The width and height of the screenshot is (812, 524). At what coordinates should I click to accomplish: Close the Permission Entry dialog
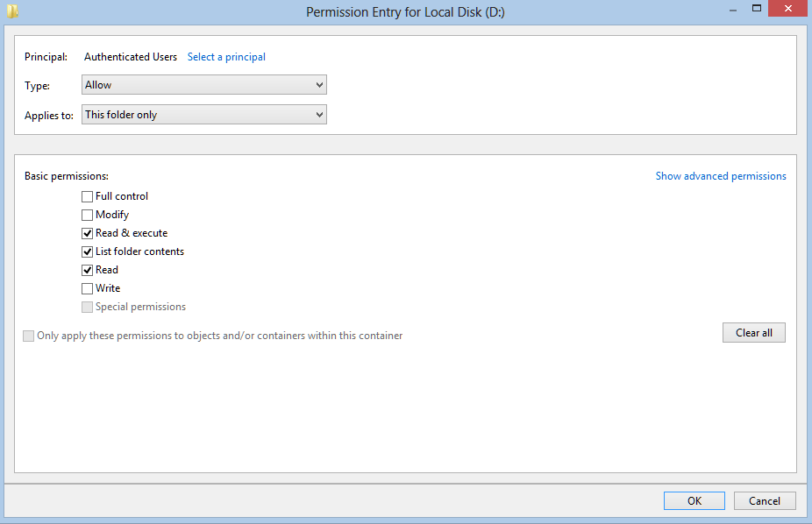click(x=787, y=9)
